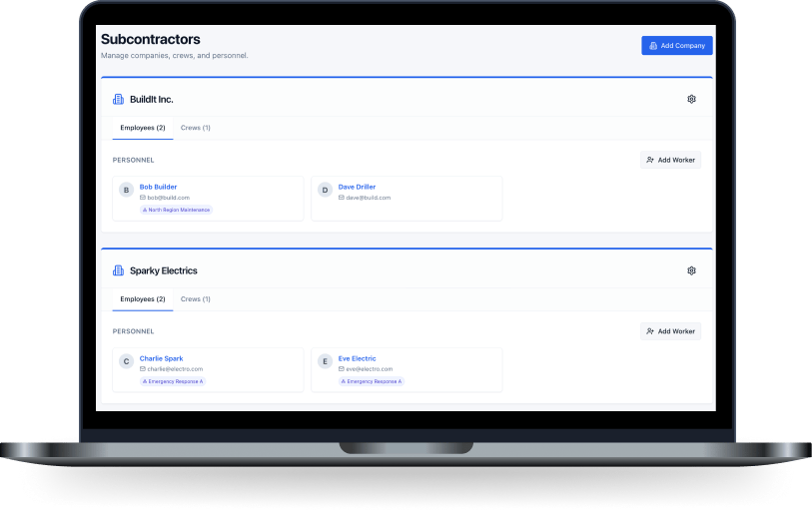Click email eve@electro.com
This screenshot has height=511, width=812.
click(x=370, y=369)
